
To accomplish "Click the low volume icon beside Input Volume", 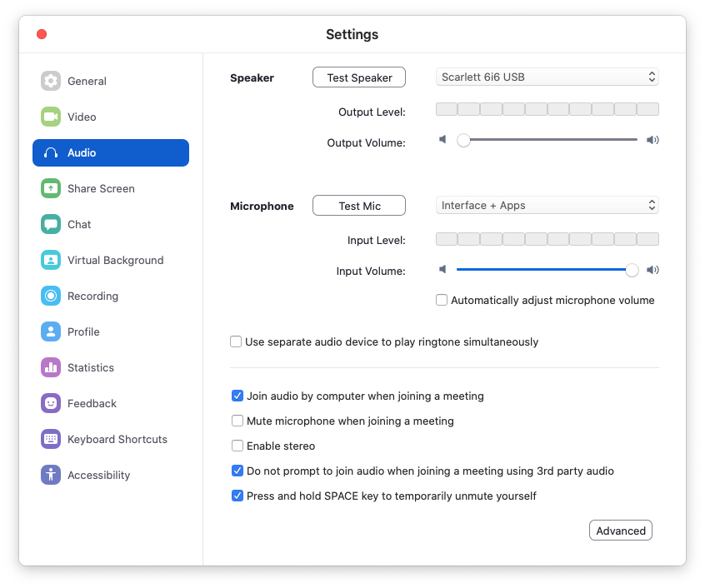I will pyautogui.click(x=442, y=269).
